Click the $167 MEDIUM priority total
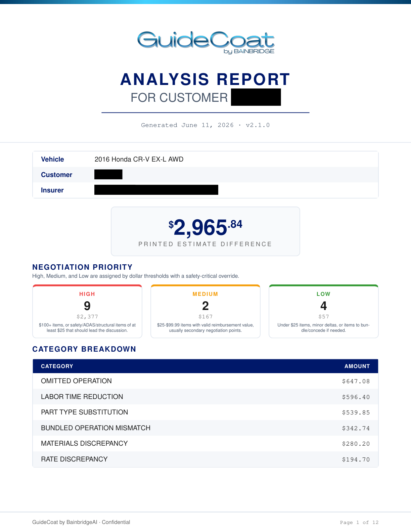This screenshot has width=411, height=532. (205, 317)
